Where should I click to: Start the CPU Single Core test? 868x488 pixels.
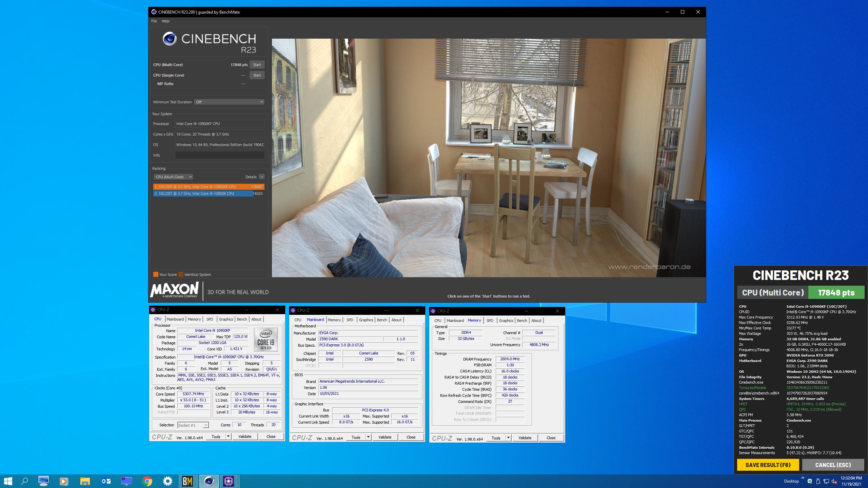point(257,75)
